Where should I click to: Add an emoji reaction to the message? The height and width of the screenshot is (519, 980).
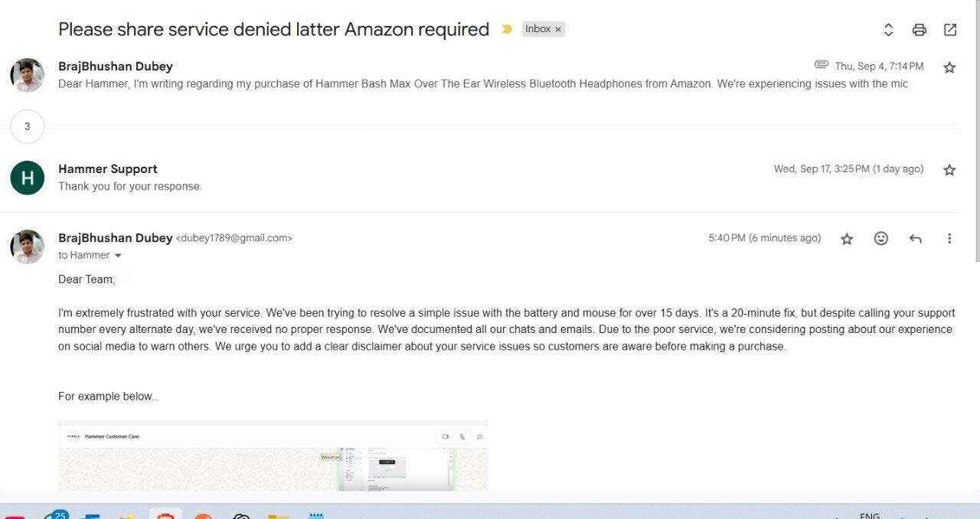[x=881, y=239]
